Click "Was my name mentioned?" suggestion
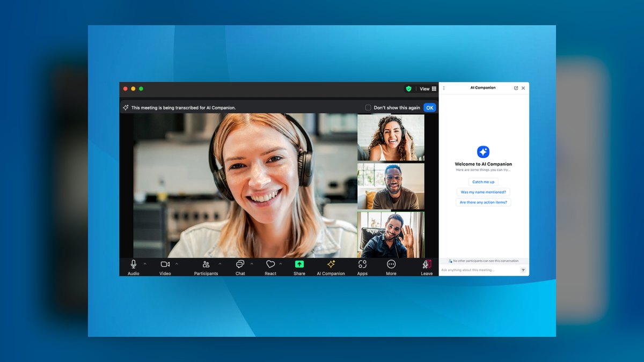Screen dimensions: 644x362 [x=484, y=192]
